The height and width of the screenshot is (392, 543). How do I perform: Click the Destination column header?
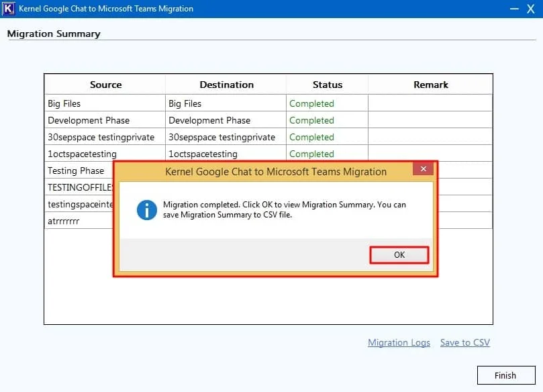[x=226, y=85]
